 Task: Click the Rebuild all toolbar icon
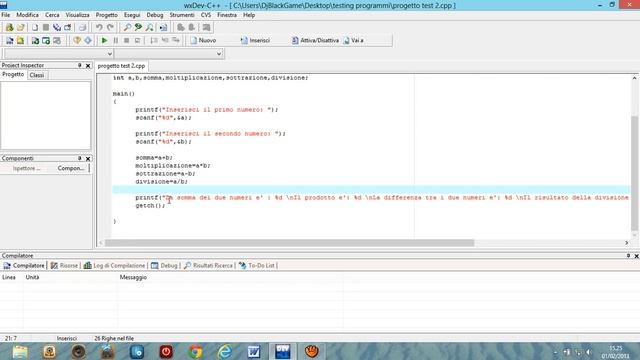[x=88, y=40]
